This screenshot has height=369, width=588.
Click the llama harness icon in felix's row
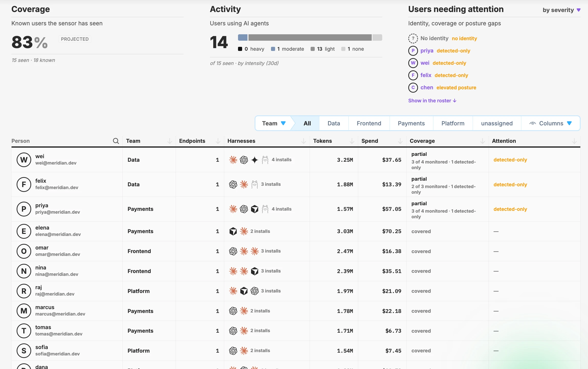pyautogui.click(x=255, y=184)
